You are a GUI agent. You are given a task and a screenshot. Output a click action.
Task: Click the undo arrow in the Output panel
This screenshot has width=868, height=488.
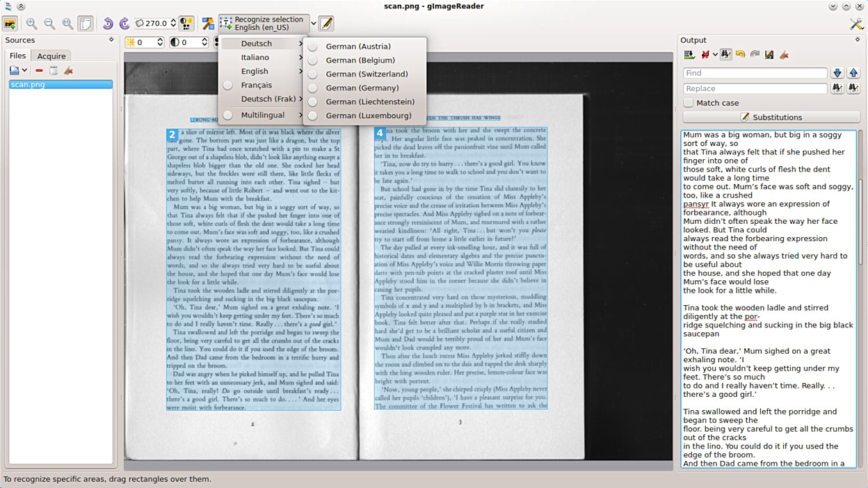(740, 55)
